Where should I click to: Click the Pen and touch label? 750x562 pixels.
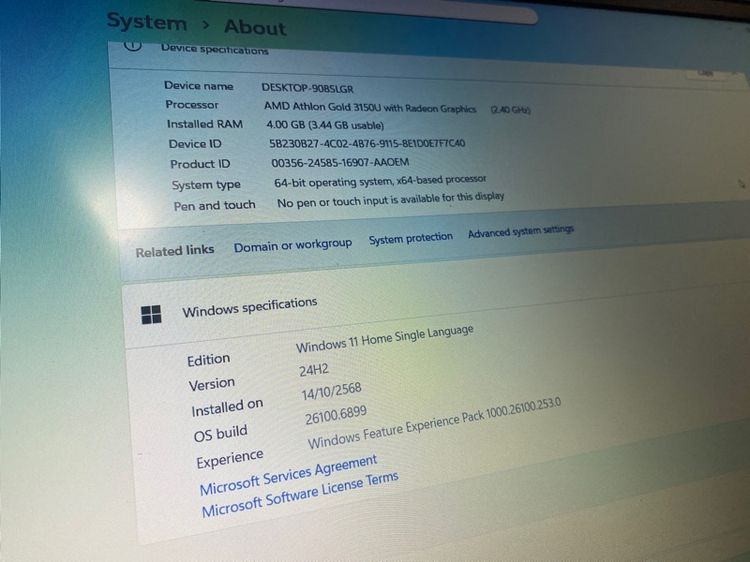[214, 206]
